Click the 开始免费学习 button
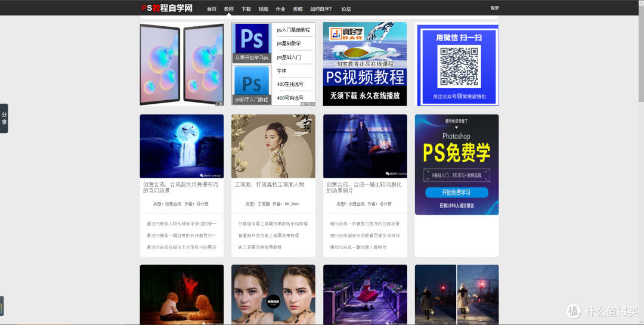The image size is (644, 325). click(x=457, y=192)
